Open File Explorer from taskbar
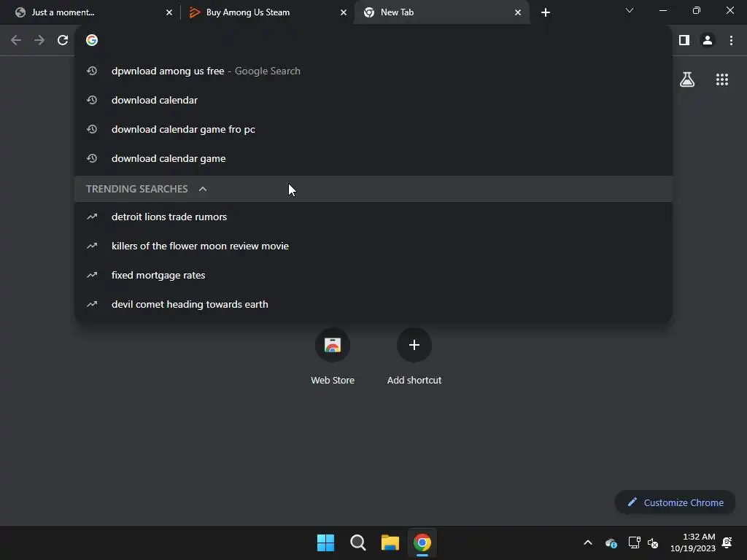 point(390,542)
